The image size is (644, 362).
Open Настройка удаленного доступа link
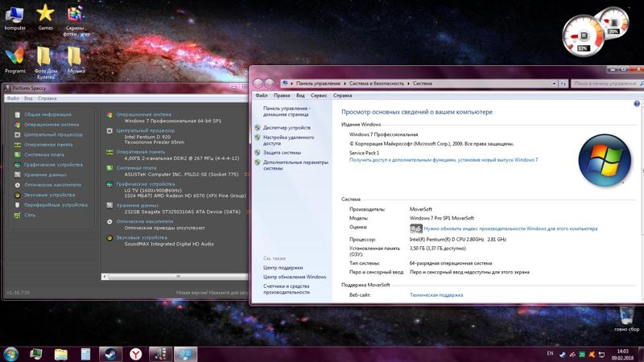click(x=288, y=140)
